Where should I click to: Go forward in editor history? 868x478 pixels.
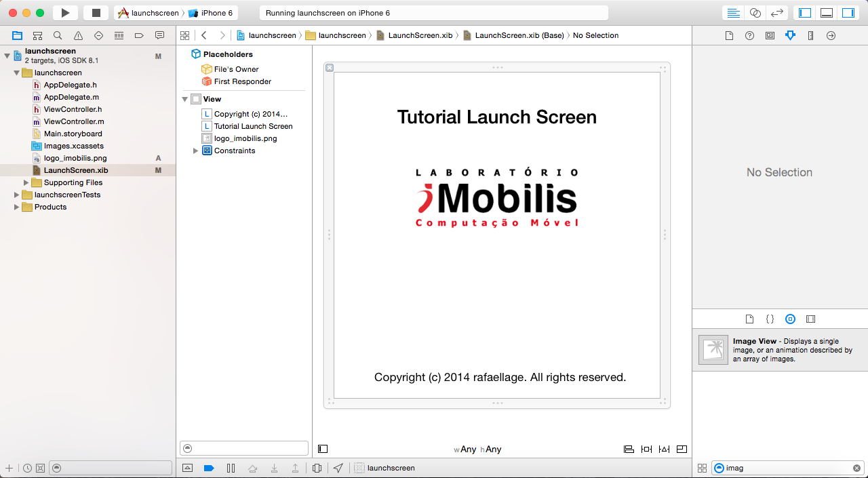[222, 35]
